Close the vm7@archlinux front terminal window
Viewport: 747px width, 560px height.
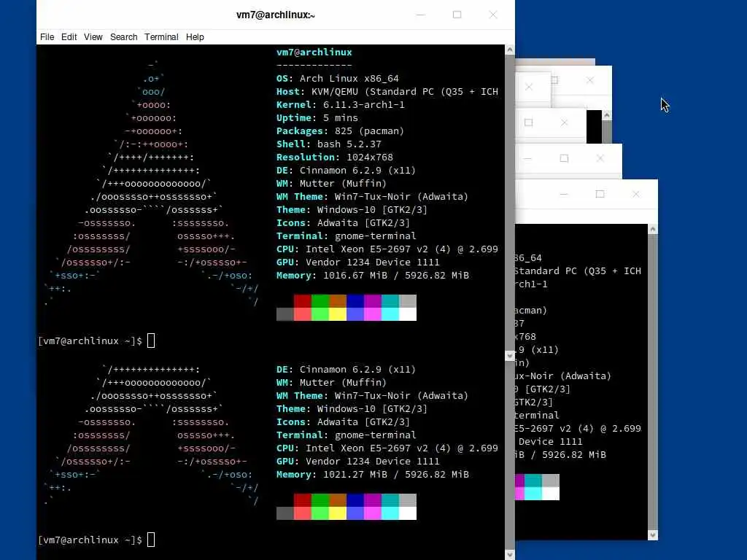point(493,15)
